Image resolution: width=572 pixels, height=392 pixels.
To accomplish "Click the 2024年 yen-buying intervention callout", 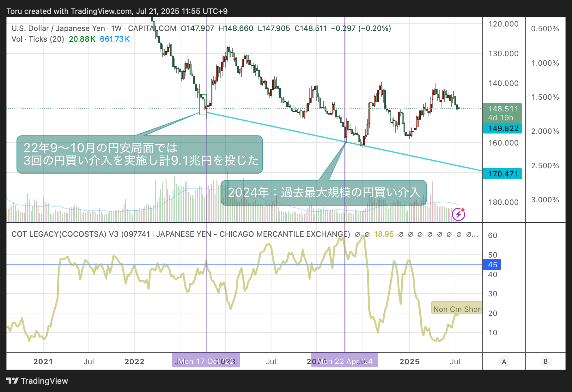I will [x=324, y=193].
